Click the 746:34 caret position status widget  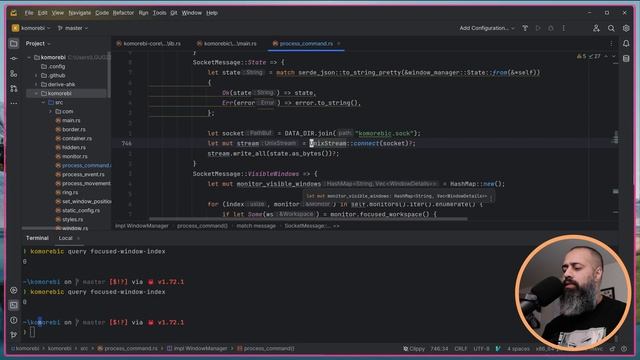pyautogui.click(x=439, y=349)
